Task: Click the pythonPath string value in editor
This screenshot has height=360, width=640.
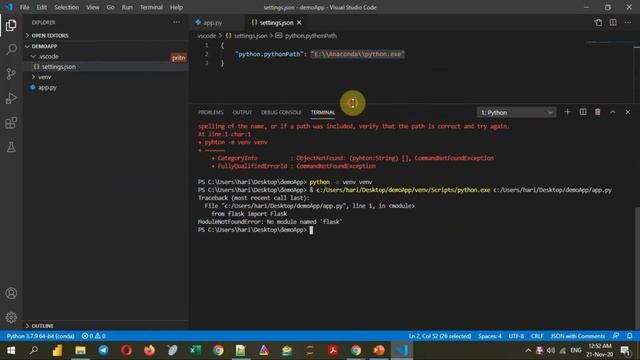Action: pos(358,54)
